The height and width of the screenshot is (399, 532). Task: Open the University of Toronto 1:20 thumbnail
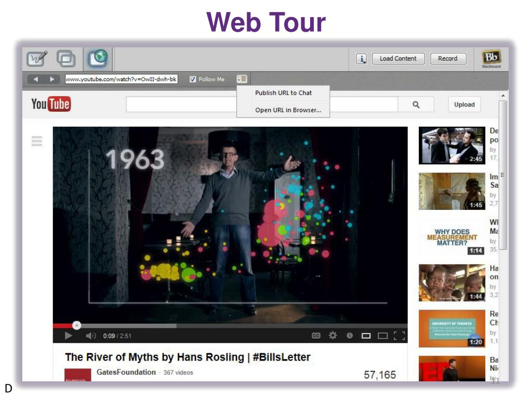(x=452, y=328)
